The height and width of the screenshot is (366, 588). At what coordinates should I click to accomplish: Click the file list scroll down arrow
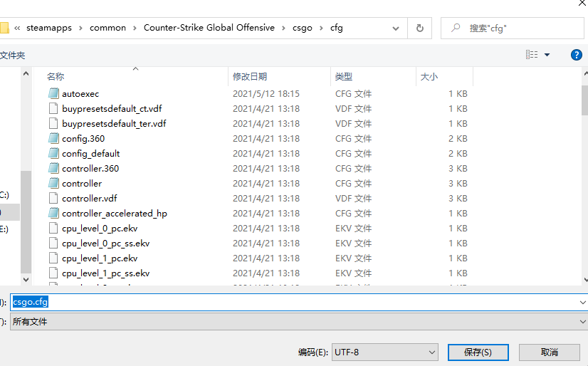(586, 280)
